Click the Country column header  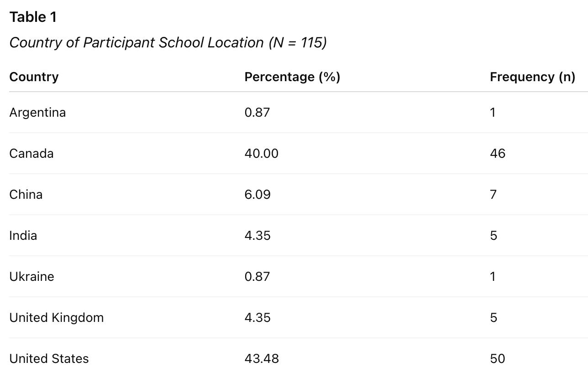(x=34, y=77)
